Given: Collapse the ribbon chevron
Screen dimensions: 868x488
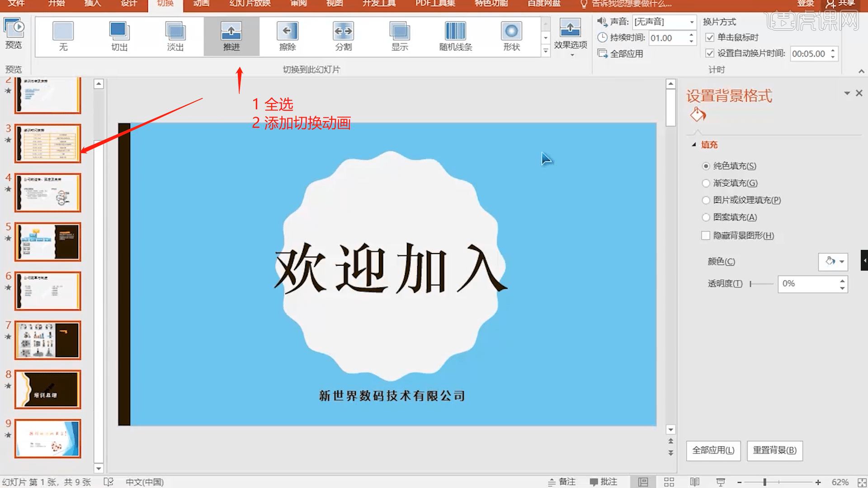Looking at the screenshot, I should tap(861, 71).
